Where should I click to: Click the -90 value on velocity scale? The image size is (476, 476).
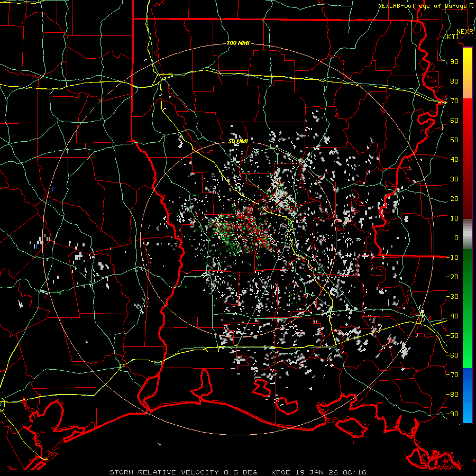452,414
